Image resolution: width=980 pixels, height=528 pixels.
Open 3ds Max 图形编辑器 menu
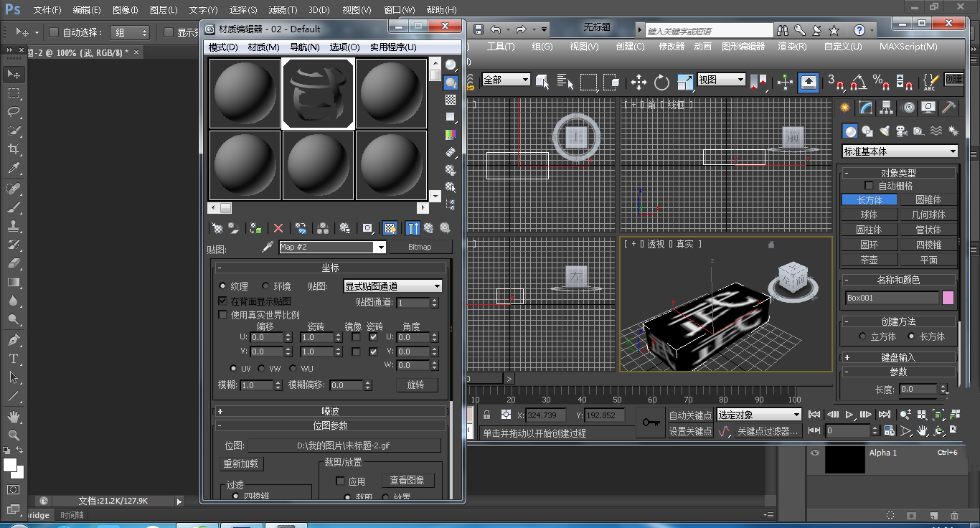point(743,46)
